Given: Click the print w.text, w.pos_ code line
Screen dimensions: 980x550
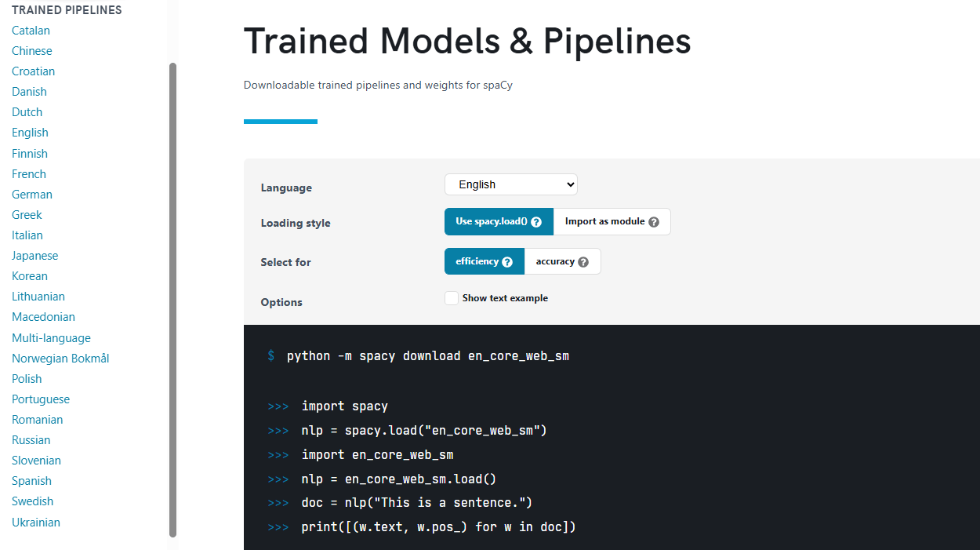Looking at the screenshot, I should click(438, 527).
